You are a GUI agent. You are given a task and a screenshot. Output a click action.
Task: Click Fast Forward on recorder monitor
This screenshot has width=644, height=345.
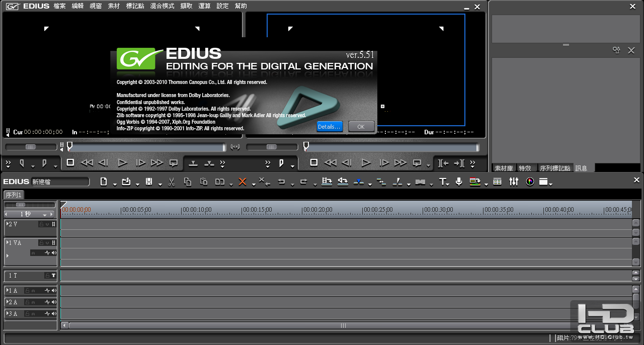pos(400,162)
